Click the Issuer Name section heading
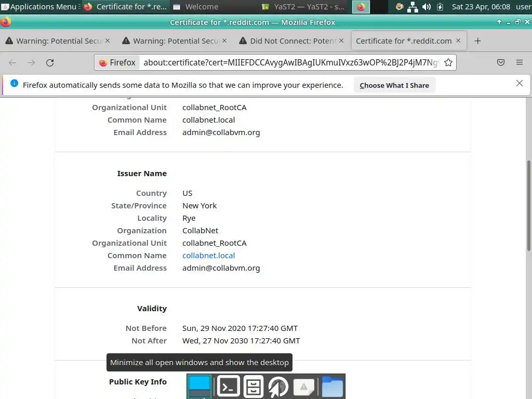This screenshot has height=399, width=532. 142,174
